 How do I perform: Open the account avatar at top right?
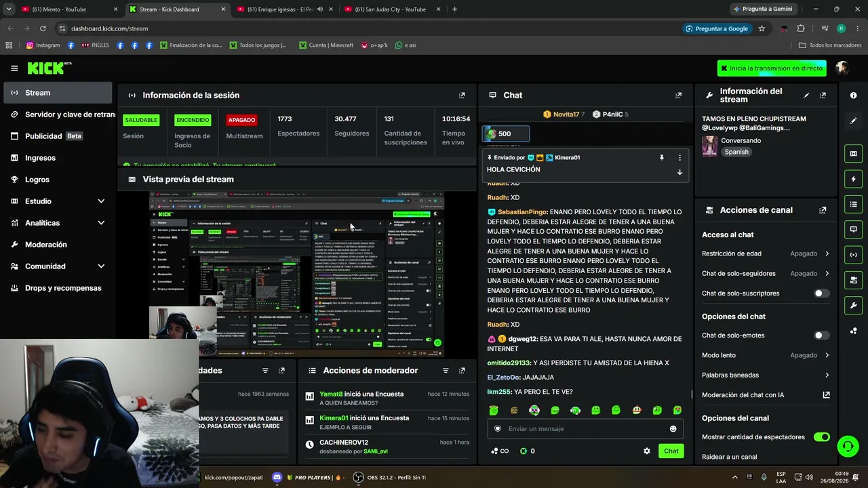842,68
